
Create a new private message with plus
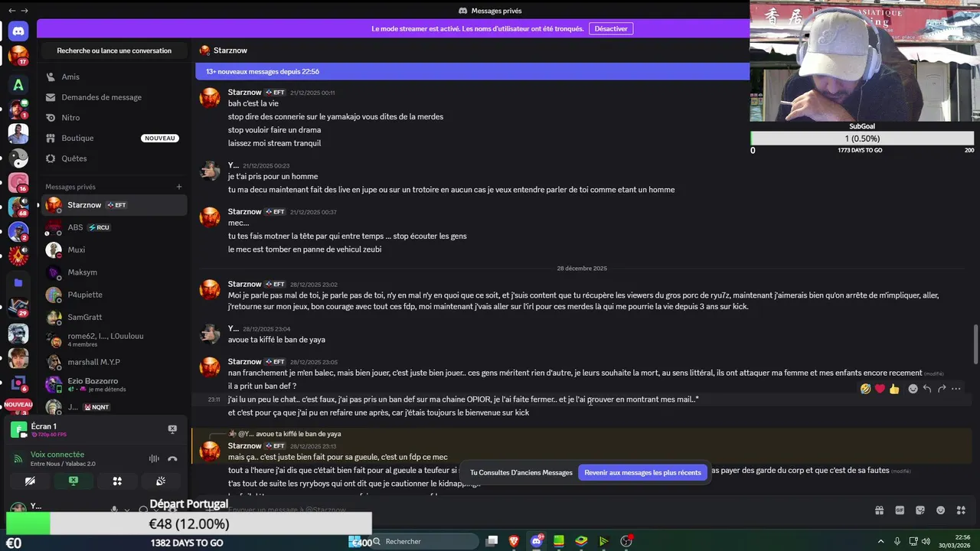click(179, 187)
